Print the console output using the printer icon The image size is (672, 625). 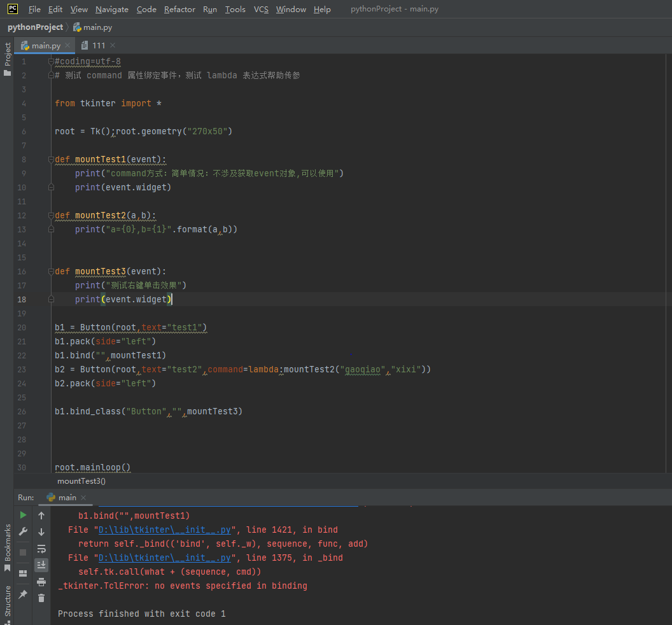tap(41, 582)
